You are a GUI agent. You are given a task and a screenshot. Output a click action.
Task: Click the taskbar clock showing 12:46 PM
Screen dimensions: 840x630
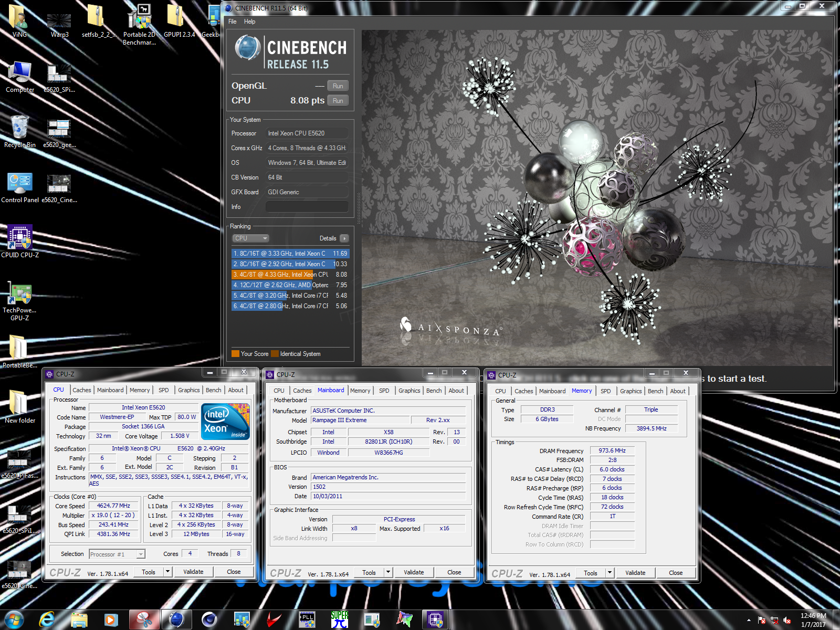point(813,620)
